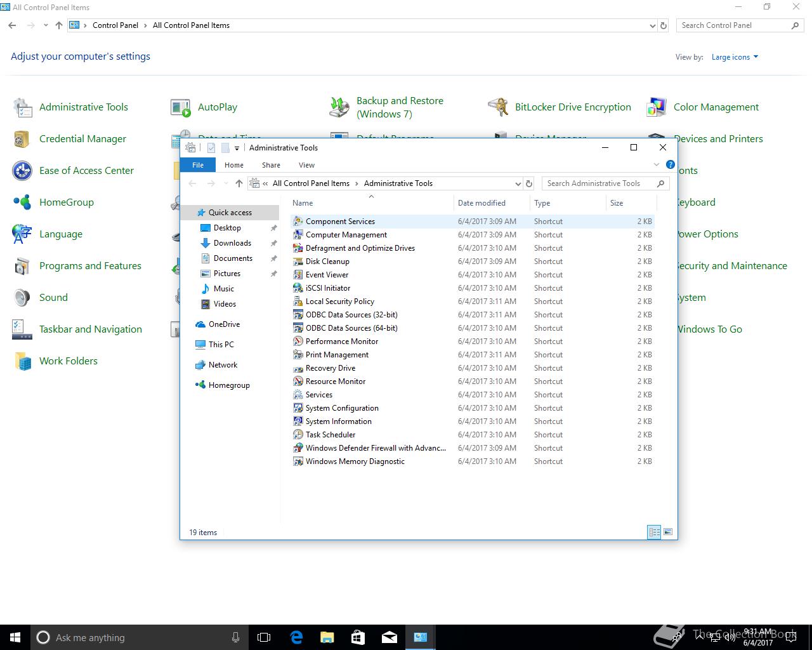The image size is (812, 650).
Task: Open recent locations dropdown in Control Panel window
Action: tap(46, 25)
